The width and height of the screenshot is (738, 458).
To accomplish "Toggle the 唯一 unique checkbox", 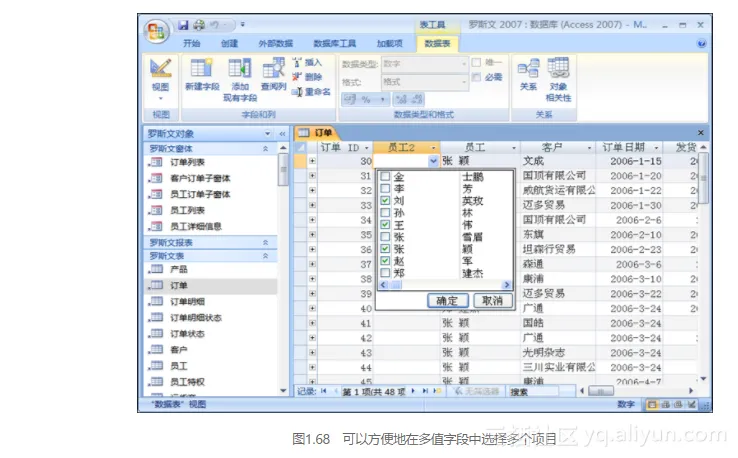I will click(476, 62).
